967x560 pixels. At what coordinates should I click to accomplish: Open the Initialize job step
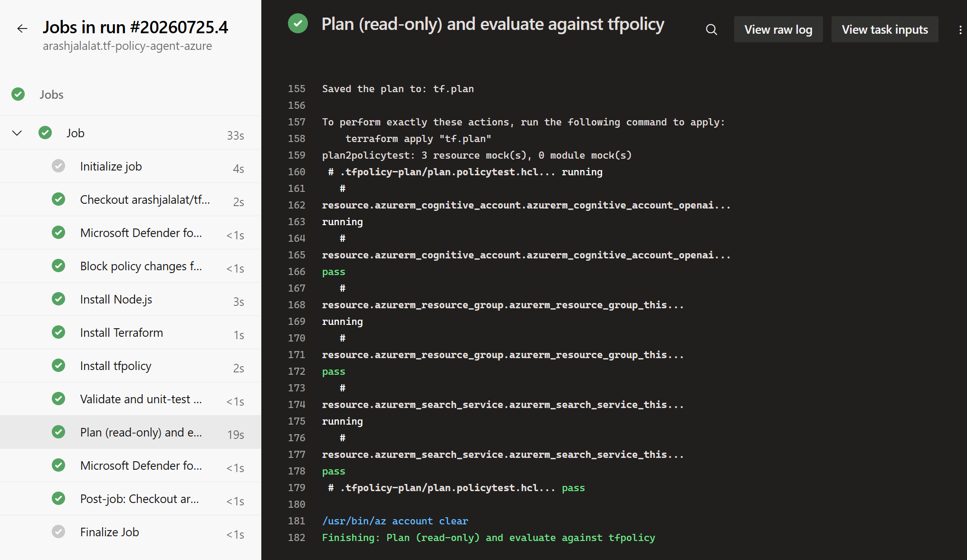[130, 166]
